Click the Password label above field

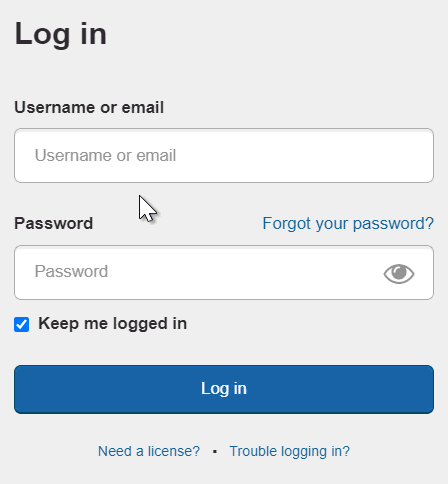click(x=54, y=223)
